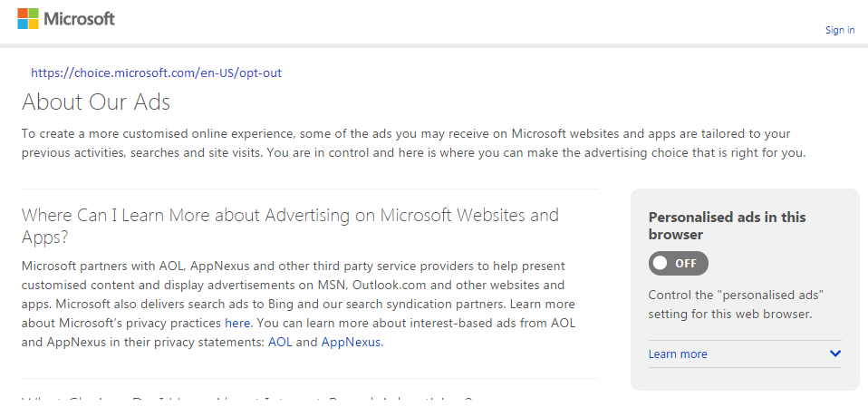This screenshot has width=868, height=407.
Task: Click the white knob on the ads toggle
Action: pos(661,263)
